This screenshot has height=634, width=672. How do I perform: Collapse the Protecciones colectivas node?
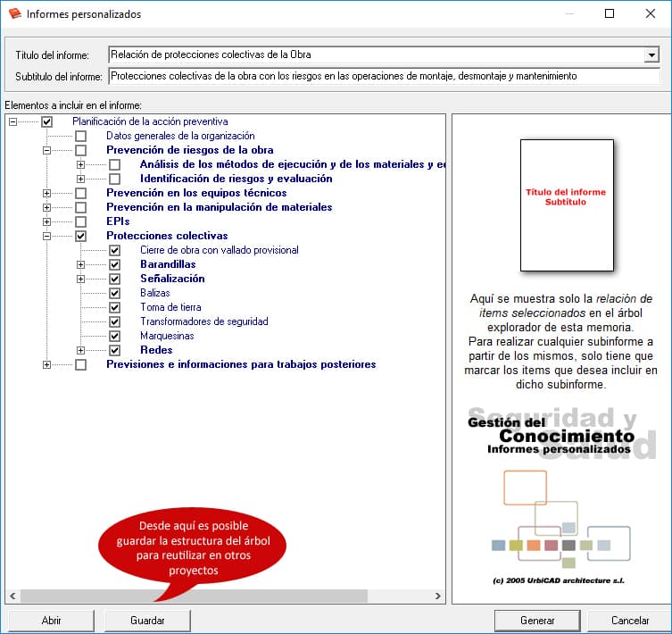pos(46,236)
